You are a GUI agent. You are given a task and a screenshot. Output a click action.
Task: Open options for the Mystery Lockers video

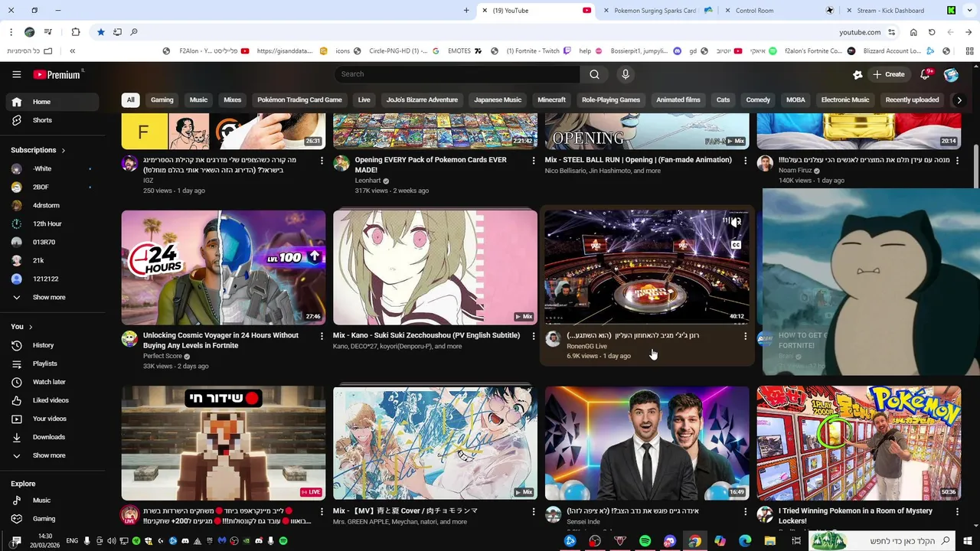957,511
